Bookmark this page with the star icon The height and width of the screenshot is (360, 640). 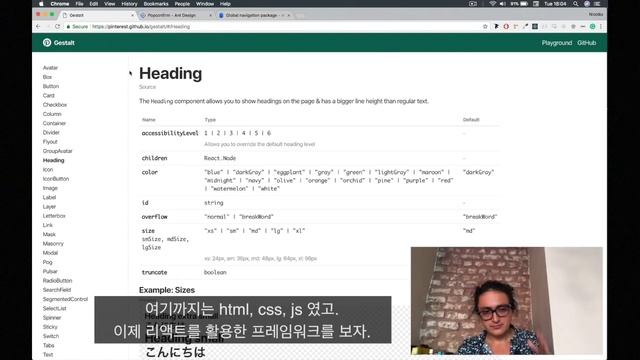click(x=485, y=27)
